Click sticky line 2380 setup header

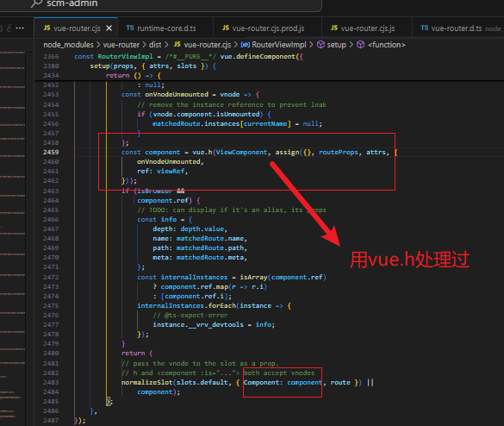(x=153, y=66)
